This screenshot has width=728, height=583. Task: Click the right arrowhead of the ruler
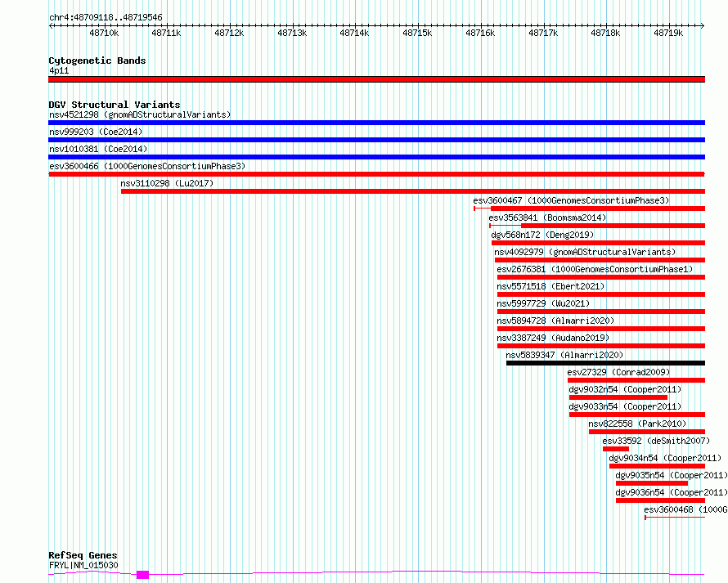point(703,25)
